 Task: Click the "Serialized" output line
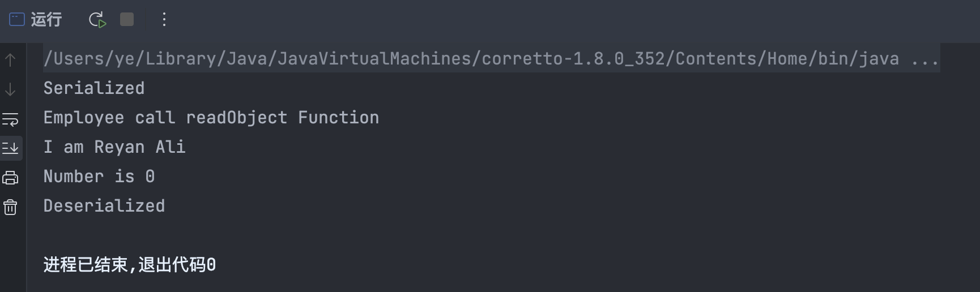(x=94, y=88)
